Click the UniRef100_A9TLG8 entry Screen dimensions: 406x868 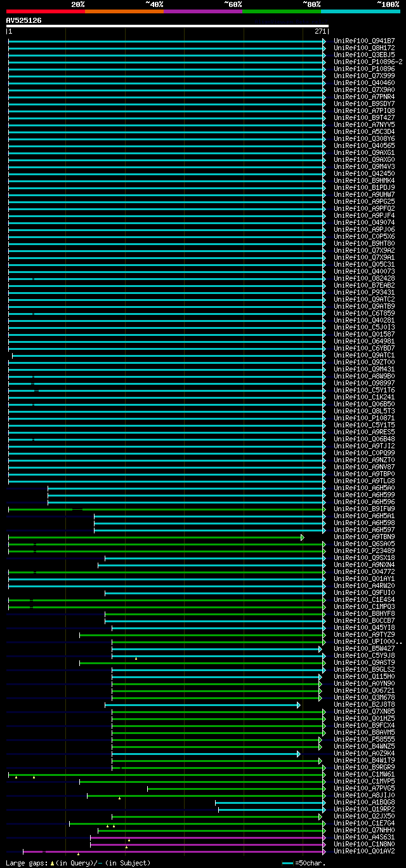coord(364,481)
